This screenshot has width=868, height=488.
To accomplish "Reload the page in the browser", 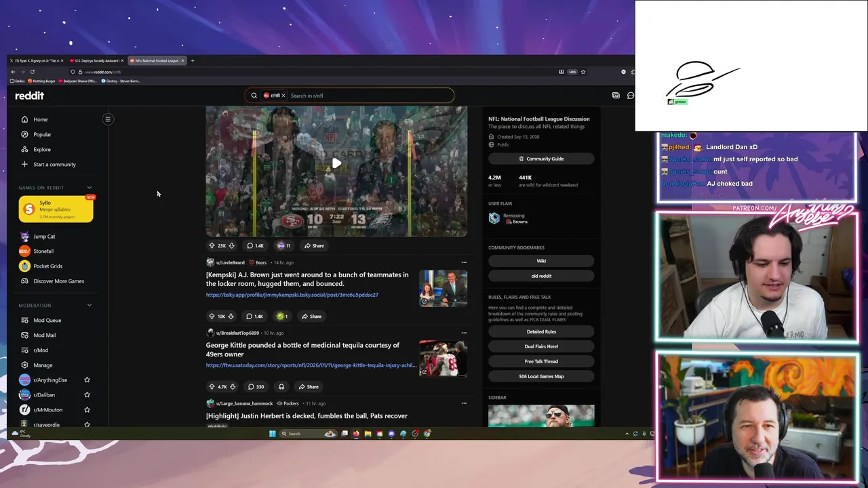I will (x=32, y=72).
